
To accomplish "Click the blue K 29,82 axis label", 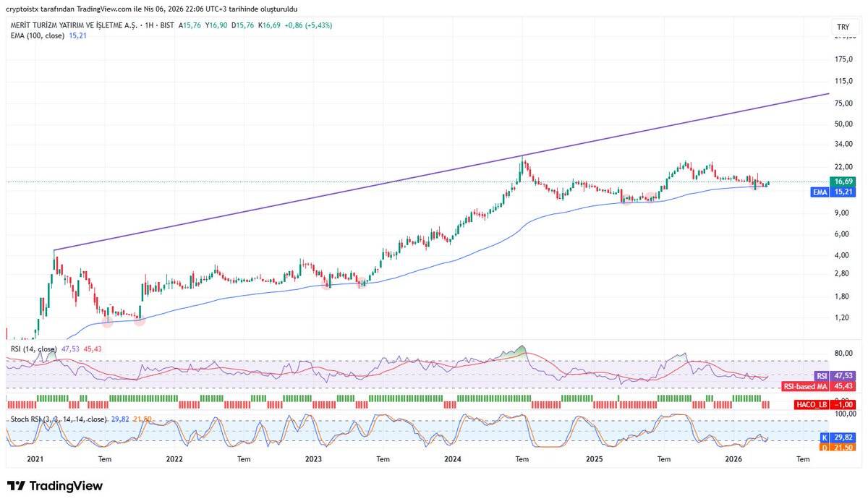I will coord(838,437).
